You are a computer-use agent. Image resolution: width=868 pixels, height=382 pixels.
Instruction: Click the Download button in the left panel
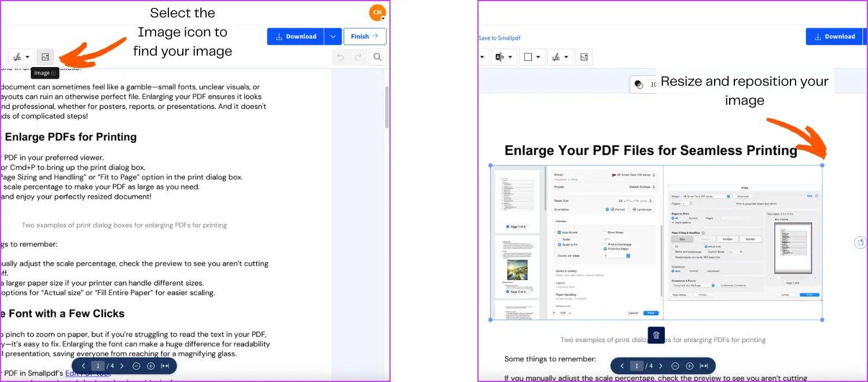pyautogui.click(x=295, y=36)
